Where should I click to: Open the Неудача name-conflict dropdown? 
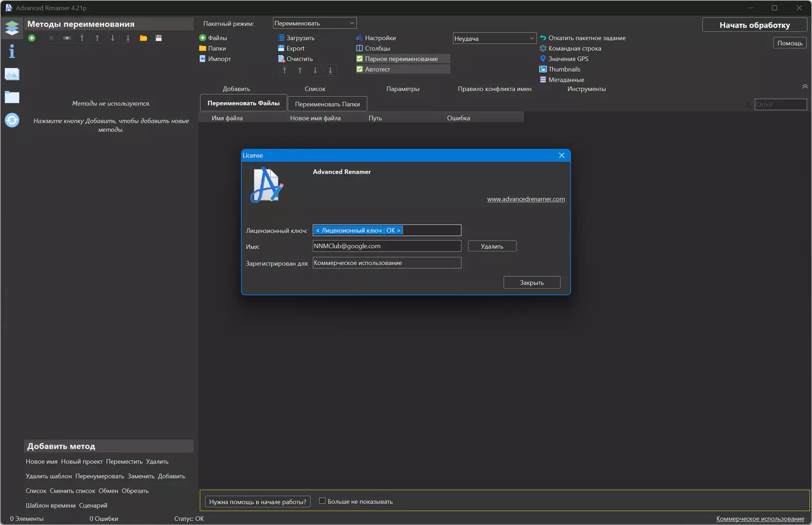pos(494,38)
